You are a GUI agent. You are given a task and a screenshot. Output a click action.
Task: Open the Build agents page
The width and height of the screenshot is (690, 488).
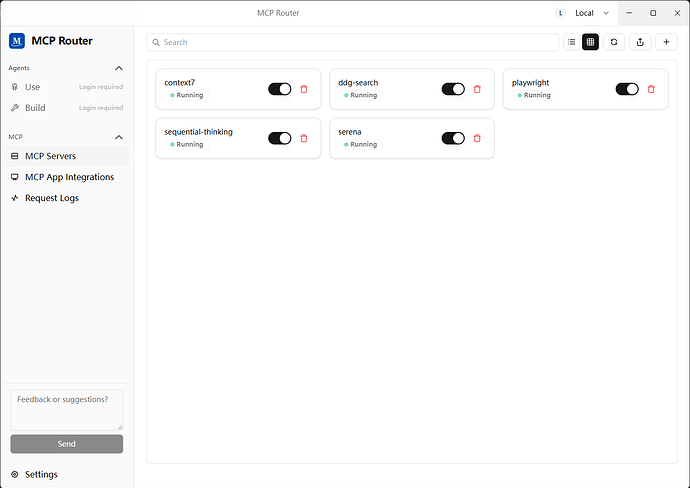click(67, 108)
